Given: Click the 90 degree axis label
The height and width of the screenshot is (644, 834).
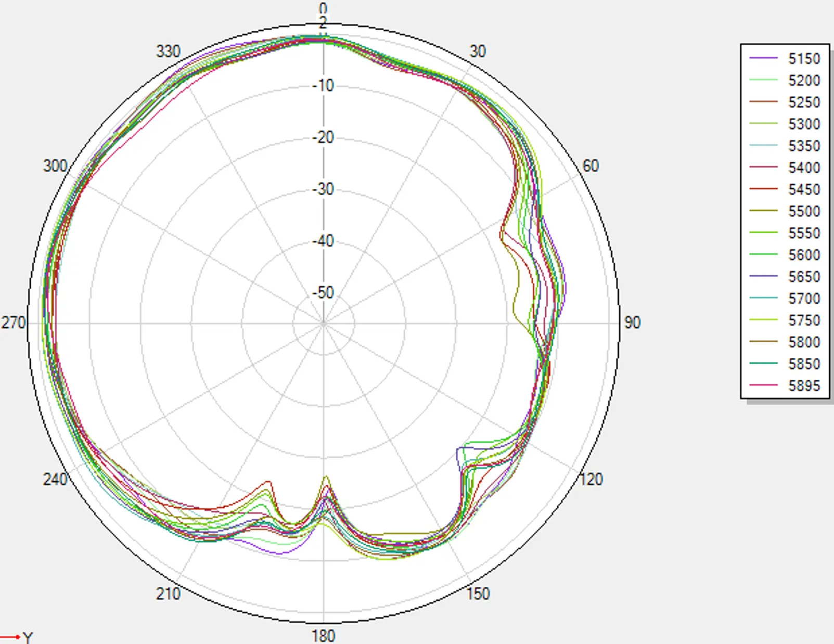Looking at the screenshot, I should pyautogui.click(x=632, y=323).
